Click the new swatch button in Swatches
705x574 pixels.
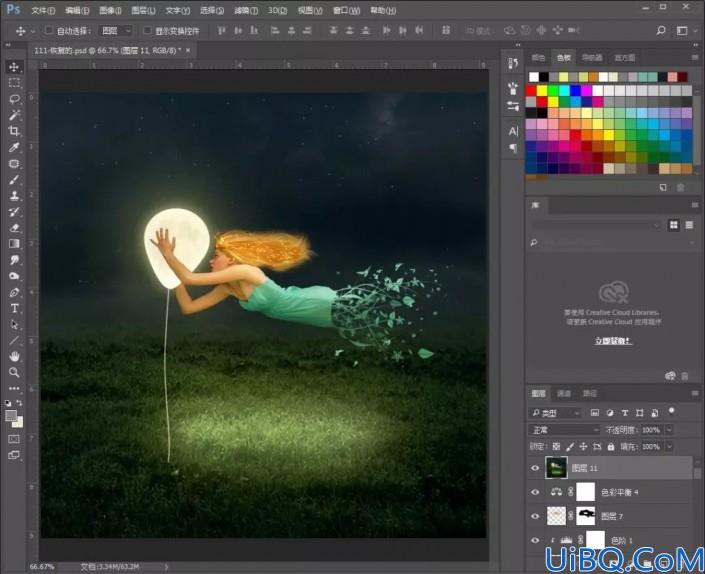[x=663, y=187]
